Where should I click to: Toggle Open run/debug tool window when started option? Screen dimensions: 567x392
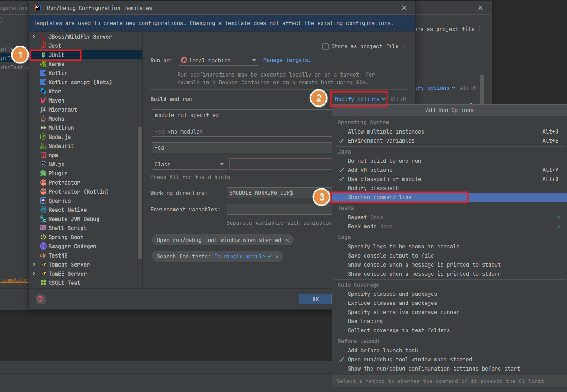coord(449,360)
